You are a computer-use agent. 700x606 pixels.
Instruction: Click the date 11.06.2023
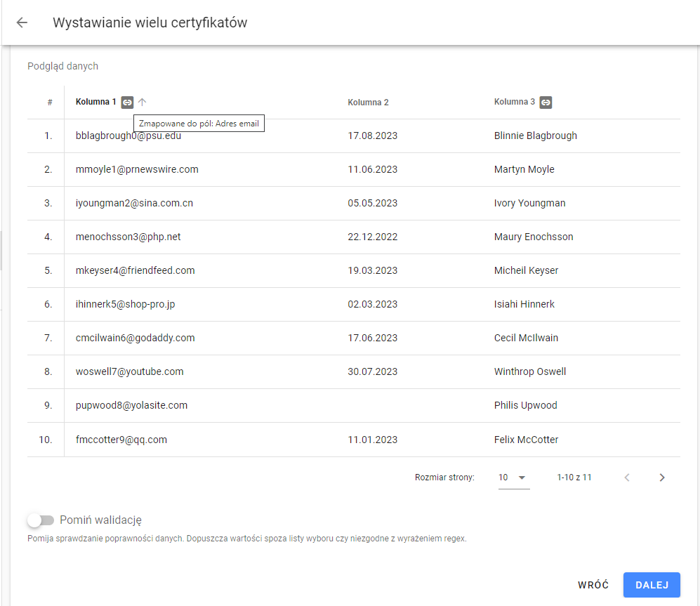coord(372,169)
